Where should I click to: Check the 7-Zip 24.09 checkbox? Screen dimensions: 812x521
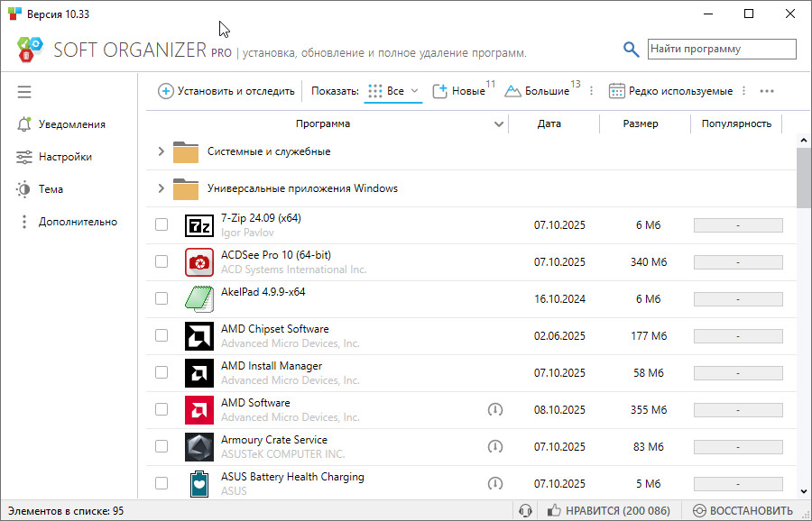[161, 224]
